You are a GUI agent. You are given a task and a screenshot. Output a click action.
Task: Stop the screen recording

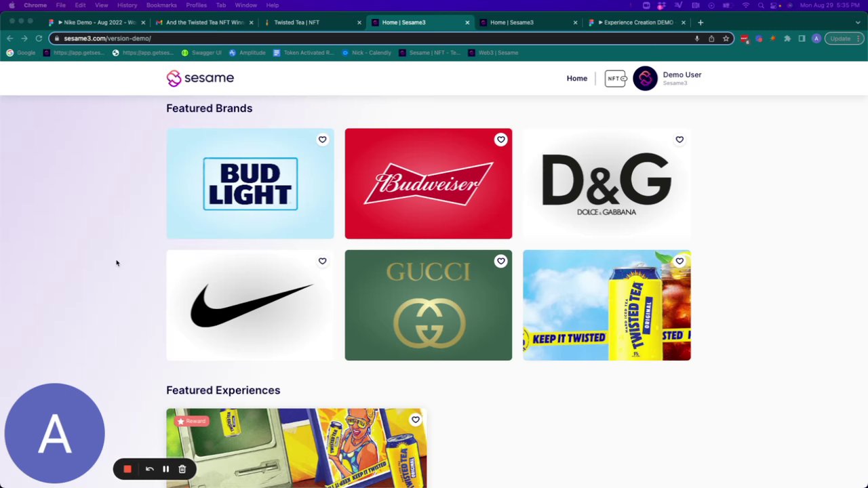coord(127,469)
